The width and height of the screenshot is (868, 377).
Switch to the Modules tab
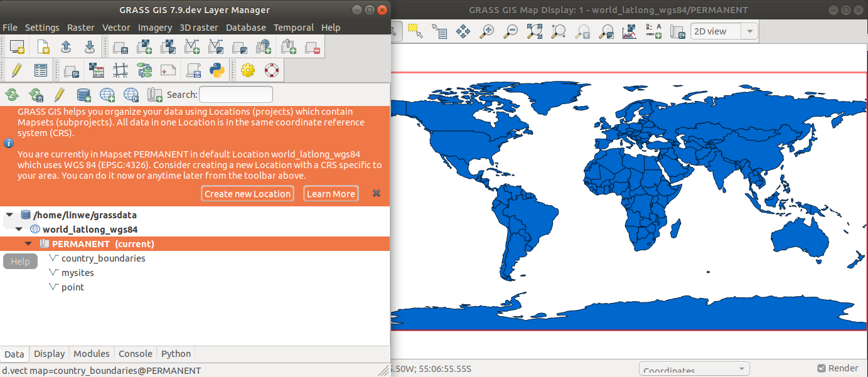(91, 354)
